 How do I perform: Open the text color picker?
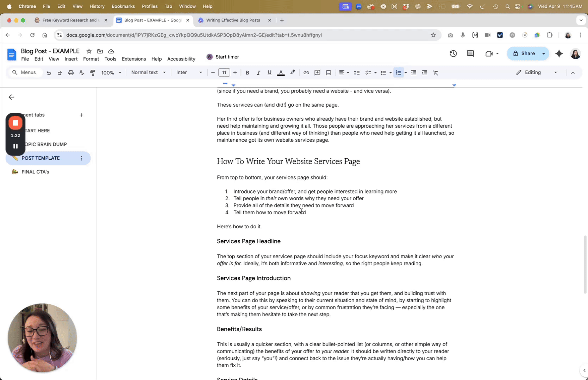coord(281,73)
